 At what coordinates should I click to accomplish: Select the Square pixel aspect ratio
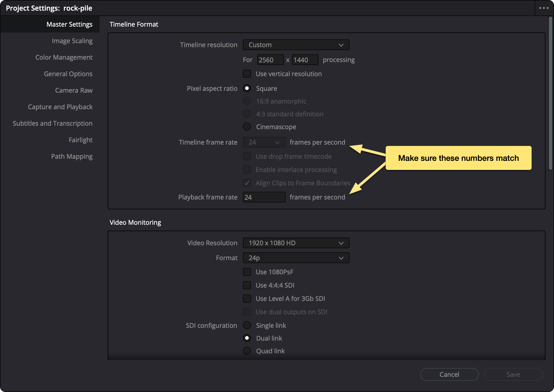247,88
